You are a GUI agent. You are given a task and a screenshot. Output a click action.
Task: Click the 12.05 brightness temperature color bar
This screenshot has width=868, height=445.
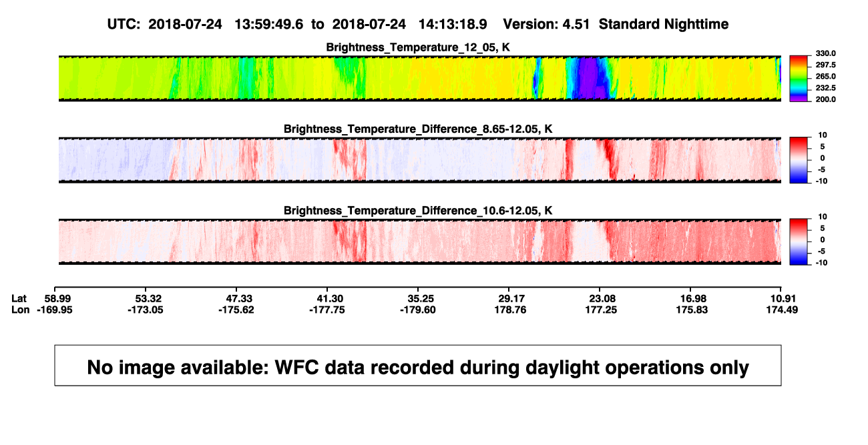[799, 78]
